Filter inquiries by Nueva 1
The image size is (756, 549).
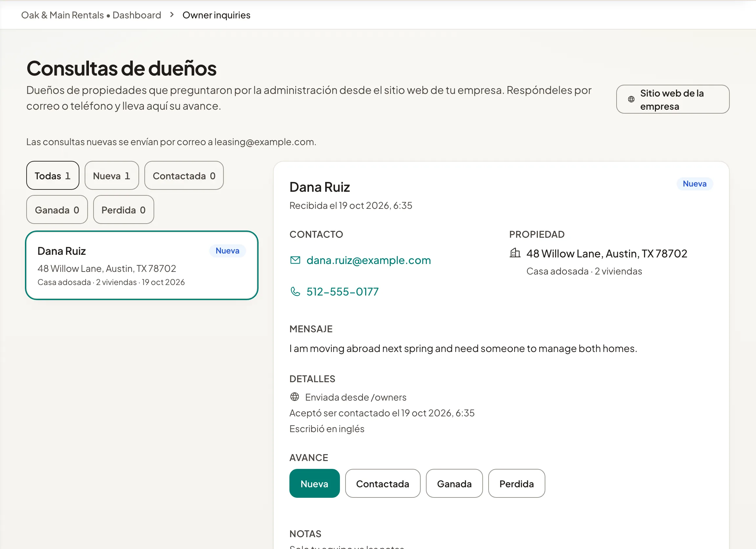pos(112,175)
